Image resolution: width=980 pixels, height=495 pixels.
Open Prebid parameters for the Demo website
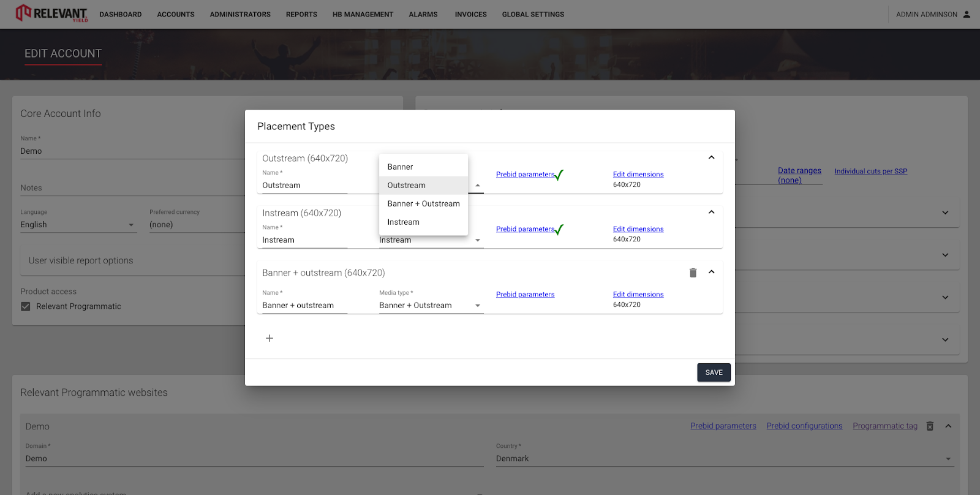click(x=723, y=426)
